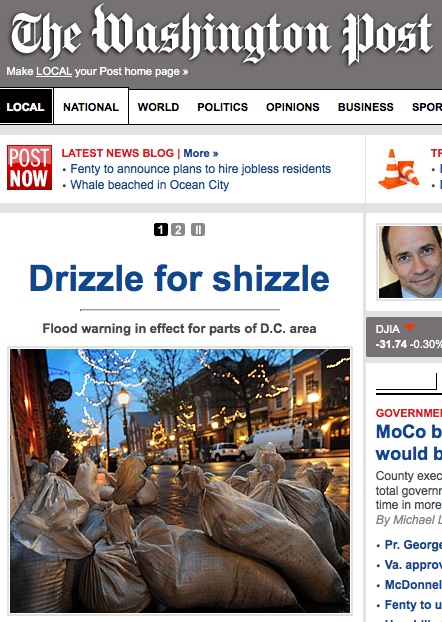The width and height of the screenshot is (442, 622).
Task: Go to the WORLD section
Action: tap(158, 107)
